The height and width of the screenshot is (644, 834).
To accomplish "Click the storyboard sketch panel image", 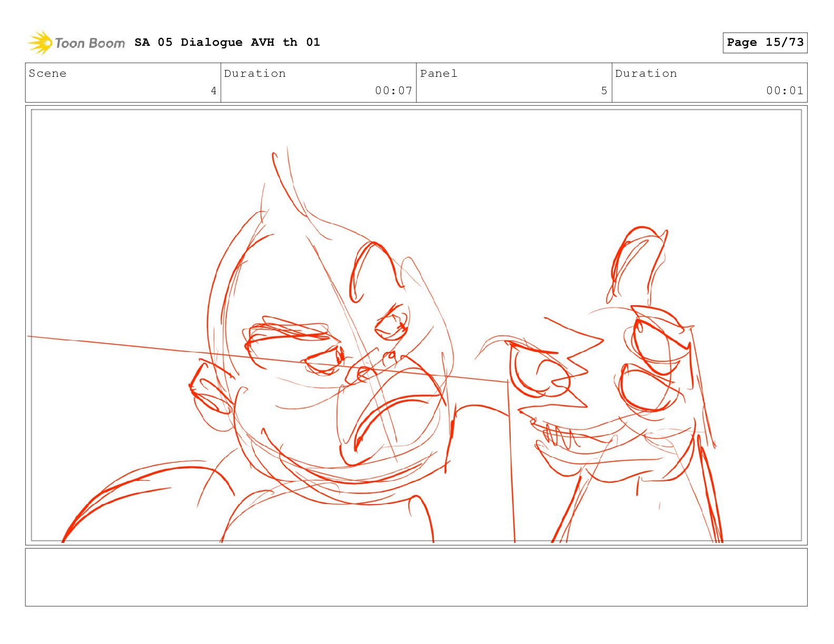I will tap(416, 325).
